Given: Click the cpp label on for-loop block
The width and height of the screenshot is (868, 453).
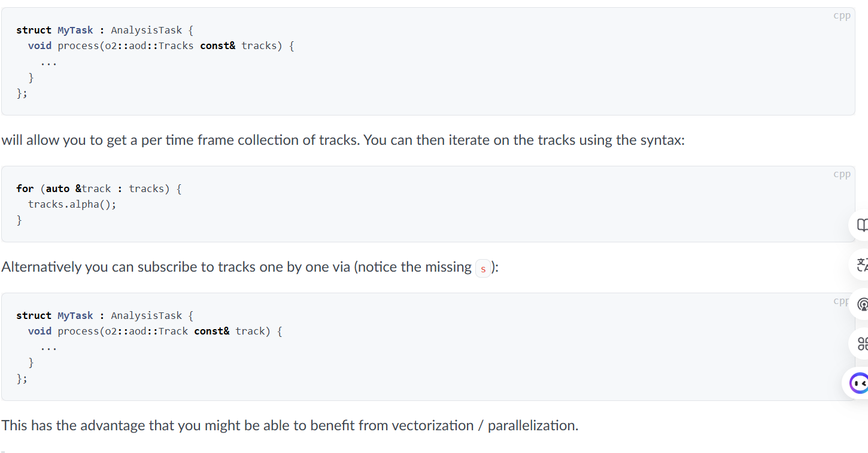Looking at the screenshot, I should [x=842, y=174].
